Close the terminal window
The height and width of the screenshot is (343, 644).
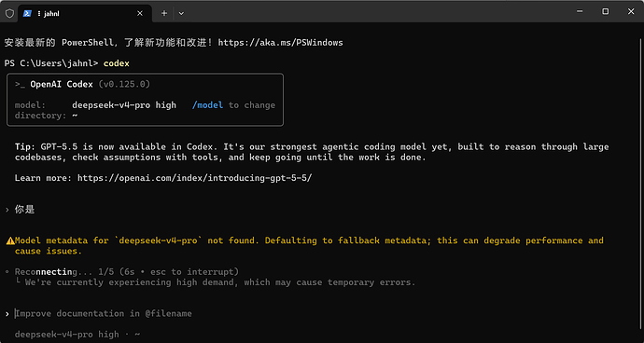click(631, 11)
